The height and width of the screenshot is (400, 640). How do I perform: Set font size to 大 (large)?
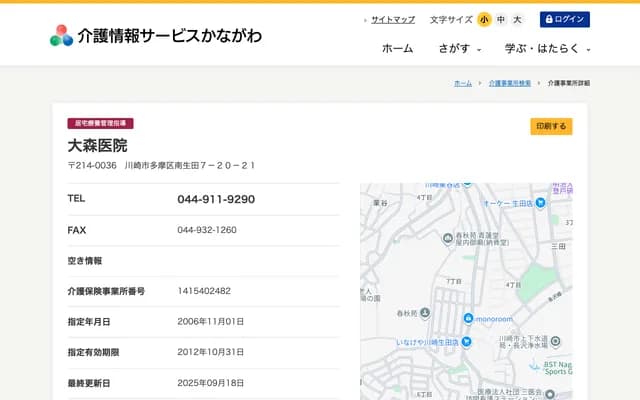(x=517, y=19)
